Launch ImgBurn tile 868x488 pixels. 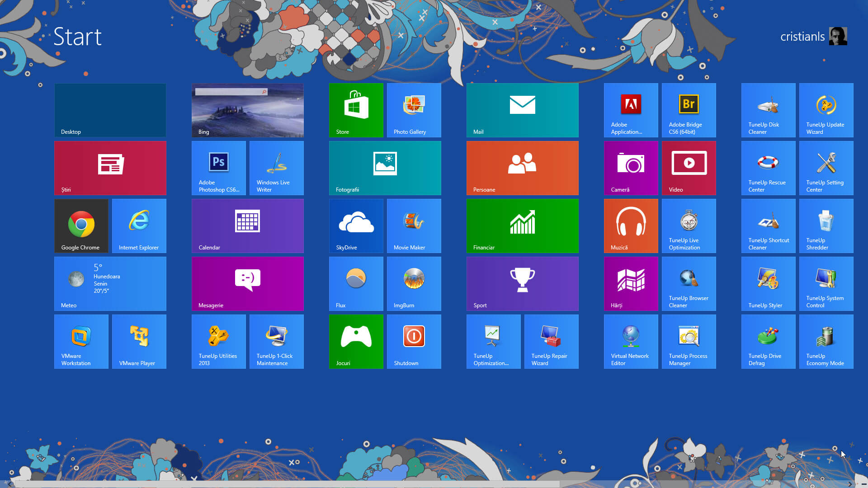pos(414,283)
